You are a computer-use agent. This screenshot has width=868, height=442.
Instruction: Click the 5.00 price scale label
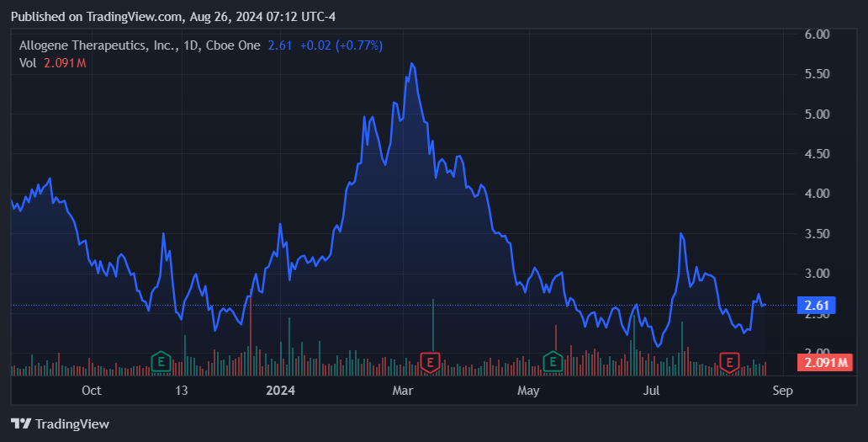[x=817, y=114]
